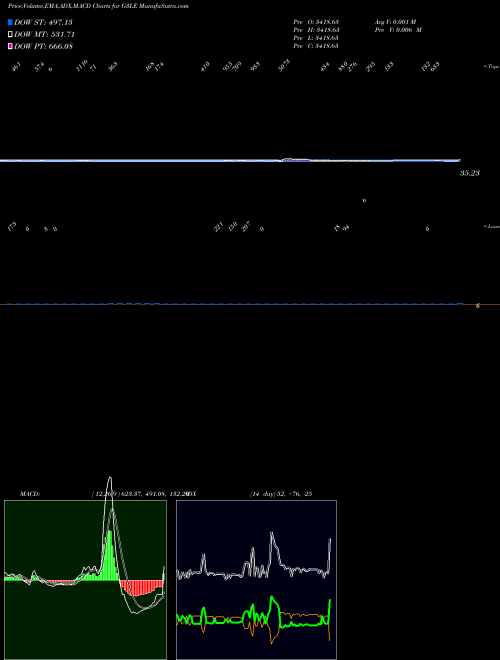Click the chart title mentioning MunafaSutra.com

(x=98, y=6)
